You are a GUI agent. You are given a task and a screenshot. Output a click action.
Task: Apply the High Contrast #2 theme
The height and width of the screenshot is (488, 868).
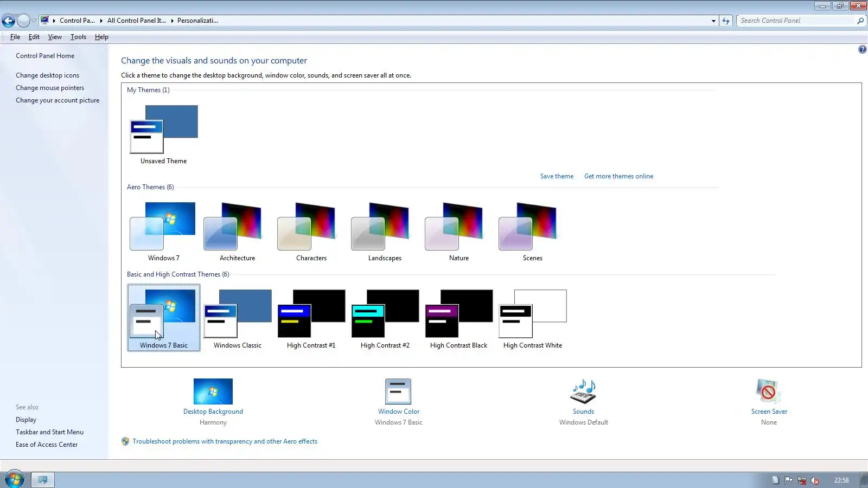pyautogui.click(x=385, y=319)
